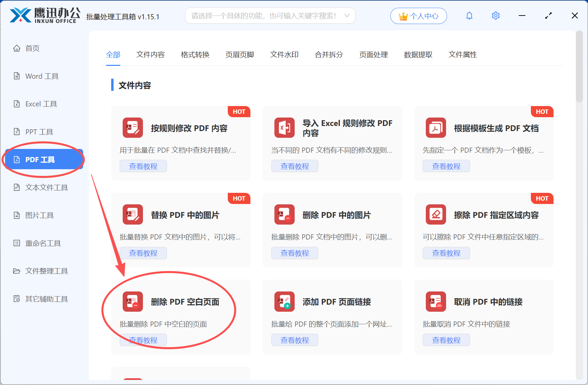Open the 取消 PDF 中的链接 title
The image size is (588, 385).
click(488, 302)
